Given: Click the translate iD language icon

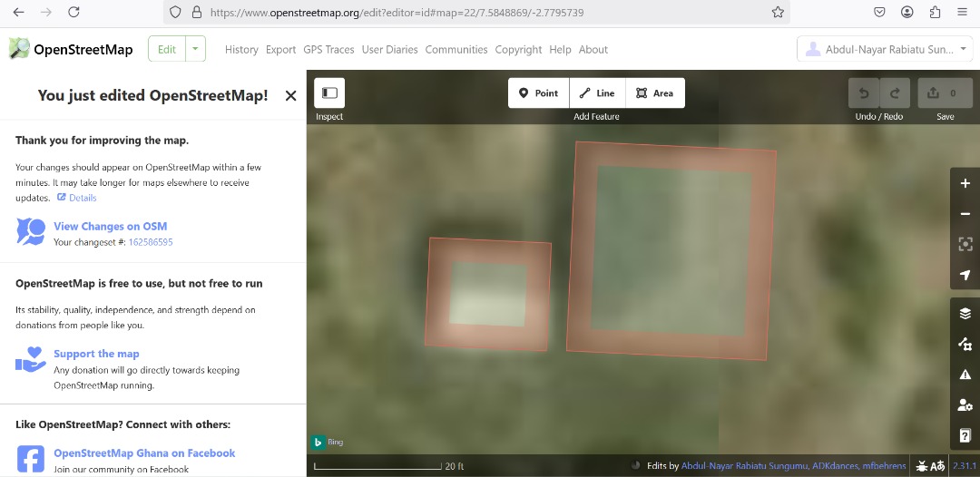Looking at the screenshot, I should pos(936,466).
